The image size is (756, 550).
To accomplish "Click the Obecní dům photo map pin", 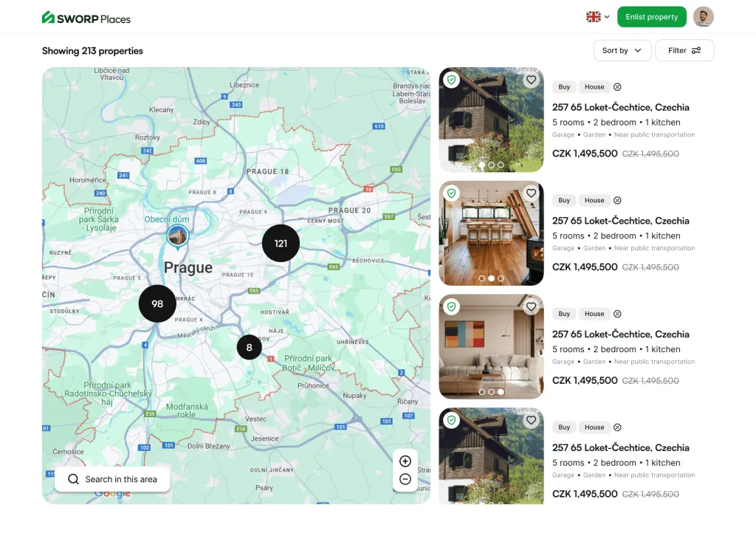I will 177,236.
